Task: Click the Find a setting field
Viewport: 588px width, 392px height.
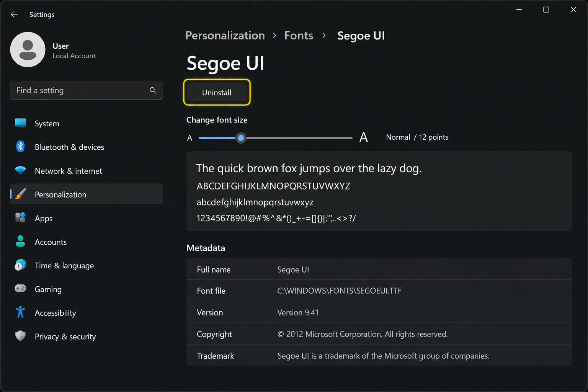Action: click(87, 90)
